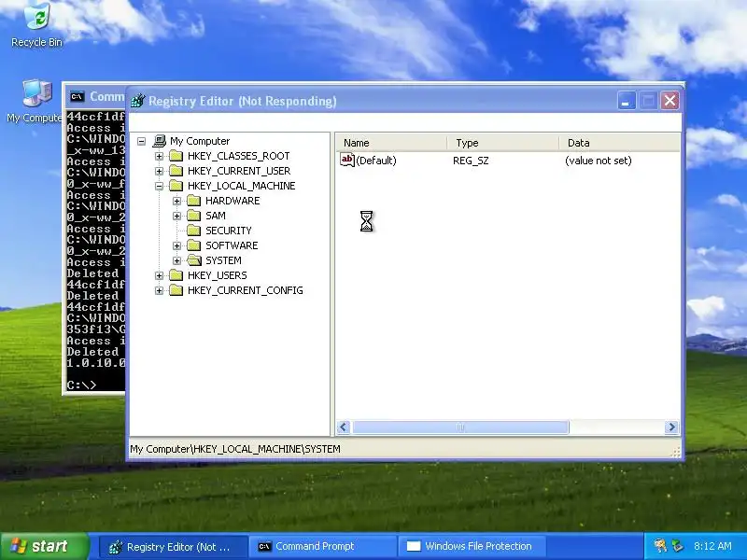Click the ab string value icon
This screenshot has height=560, width=747.
[347, 160]
